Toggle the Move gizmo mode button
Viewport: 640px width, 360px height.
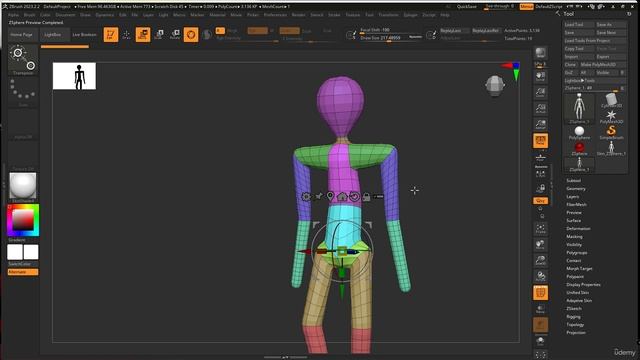click(x=143, y=35)
